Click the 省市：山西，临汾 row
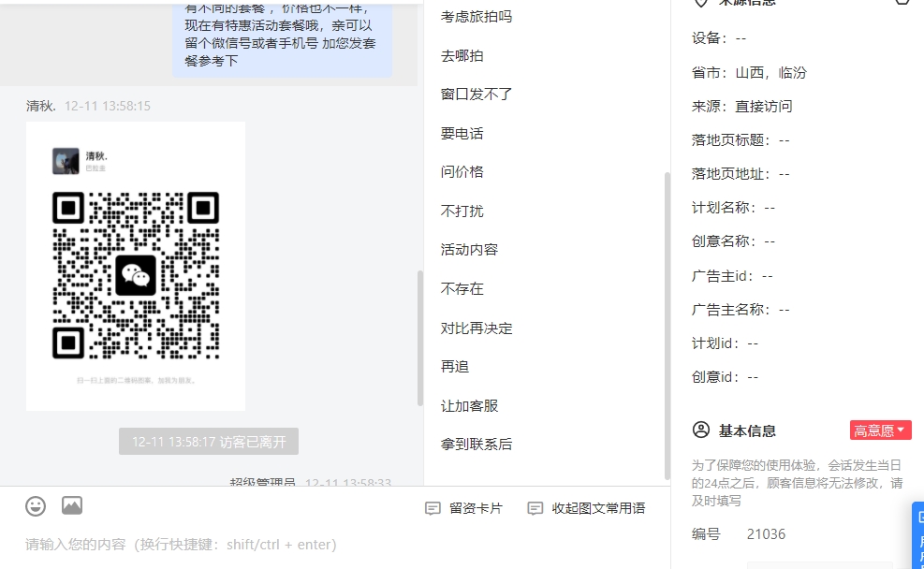This screenshot has width=924, height=569. click(749, 72)
